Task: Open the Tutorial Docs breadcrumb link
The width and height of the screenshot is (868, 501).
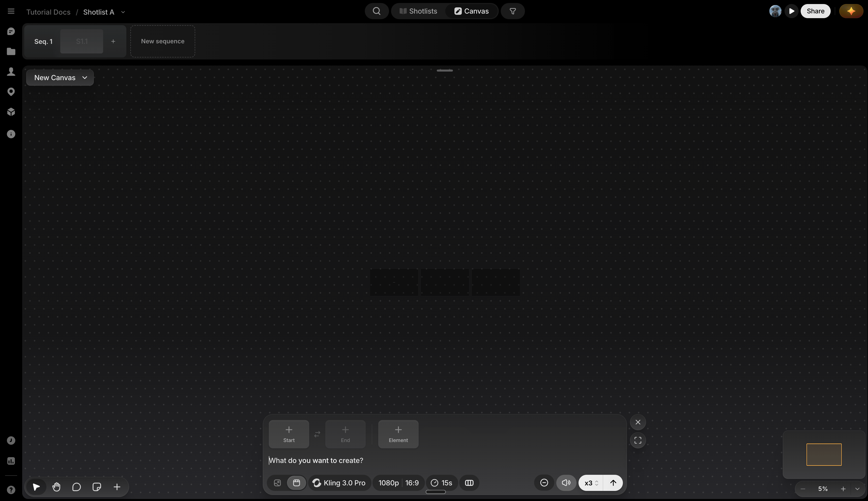Action: pyautogui.click(x=48, y=12)
